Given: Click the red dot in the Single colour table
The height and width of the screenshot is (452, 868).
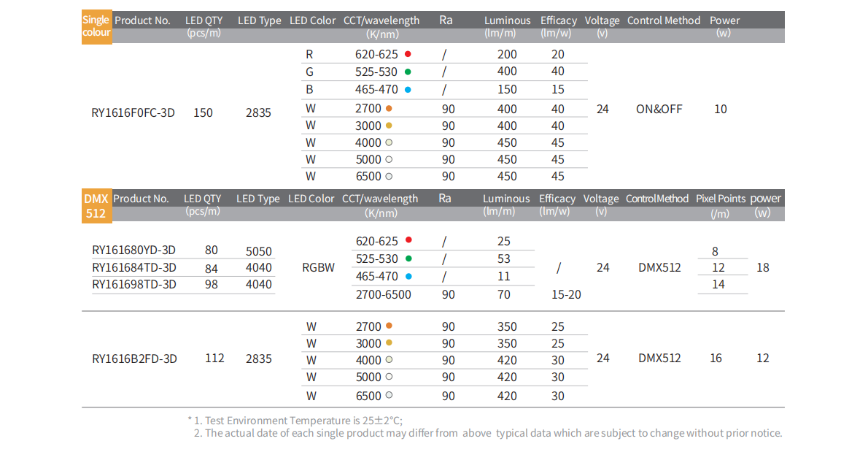Looking at the screenshot, I should coord(408,54).
